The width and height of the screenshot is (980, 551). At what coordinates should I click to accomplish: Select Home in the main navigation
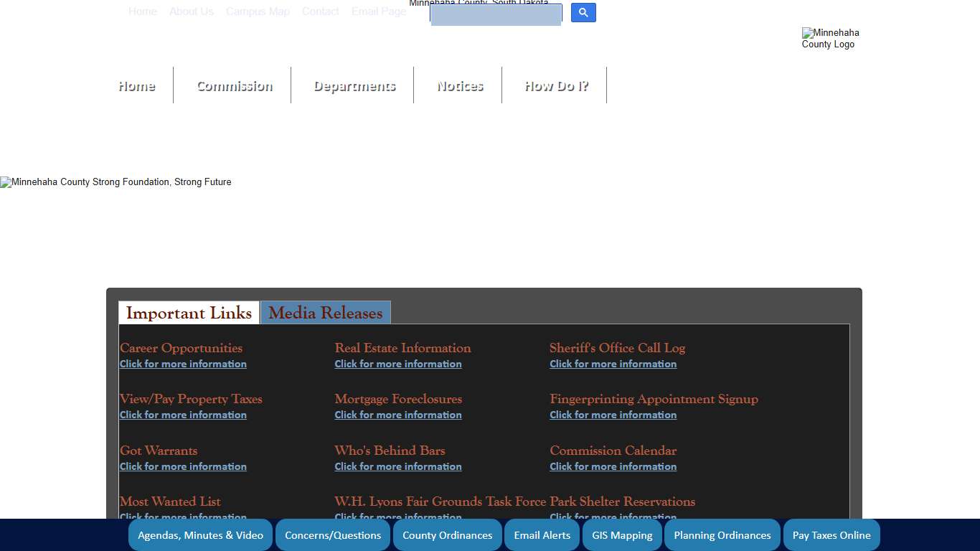tap(136, 85)
